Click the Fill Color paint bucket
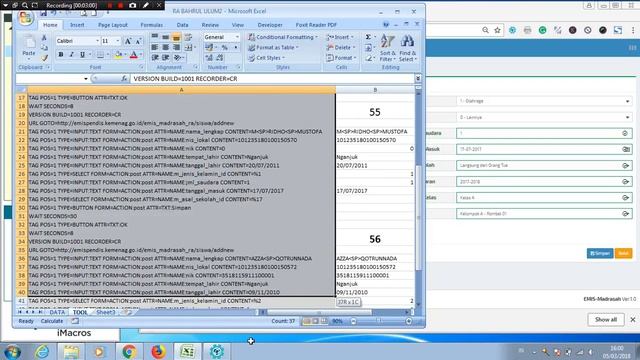 [118, 55]
